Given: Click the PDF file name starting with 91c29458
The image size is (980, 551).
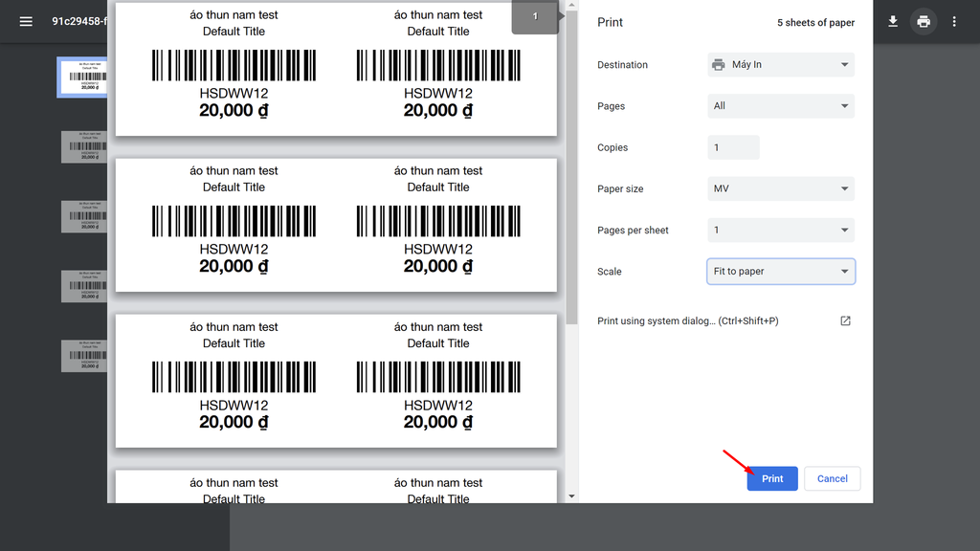Looking at the screenshot, I should click(x=79, y=21).
